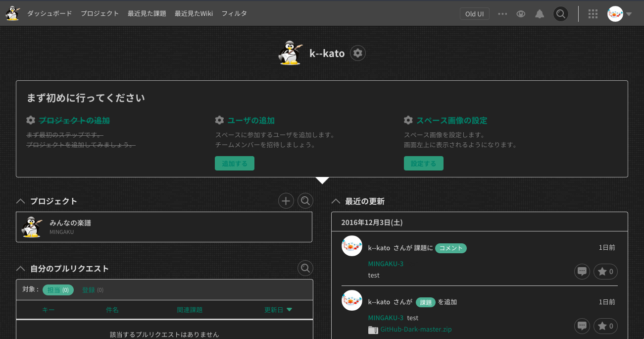Click the k--kato space name heading
Viewport: 644px width, 339px height.
click(327, 53)
